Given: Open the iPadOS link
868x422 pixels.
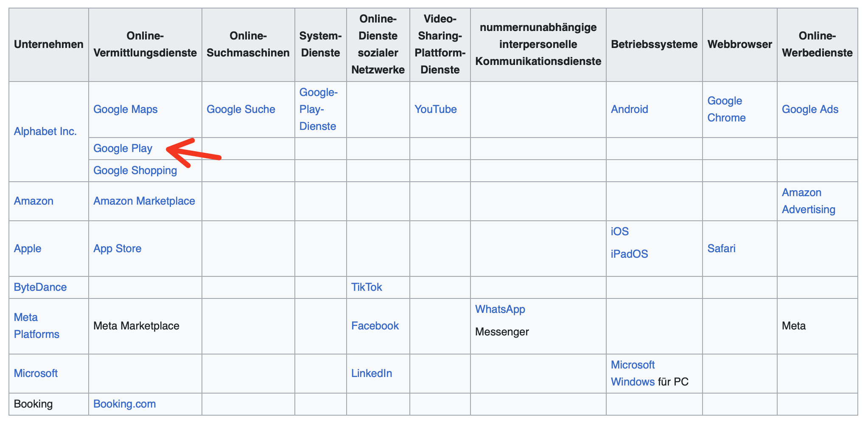Looking at the screenshot, I should coord(629,254).
